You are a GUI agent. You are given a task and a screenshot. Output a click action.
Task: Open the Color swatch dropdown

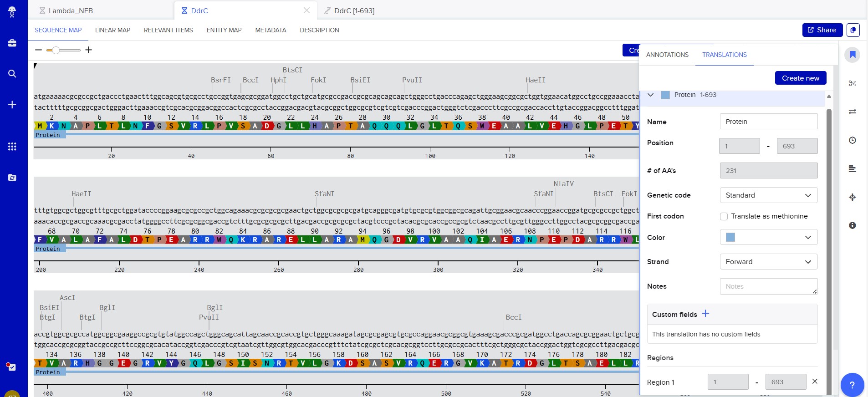tap(768, 237)
